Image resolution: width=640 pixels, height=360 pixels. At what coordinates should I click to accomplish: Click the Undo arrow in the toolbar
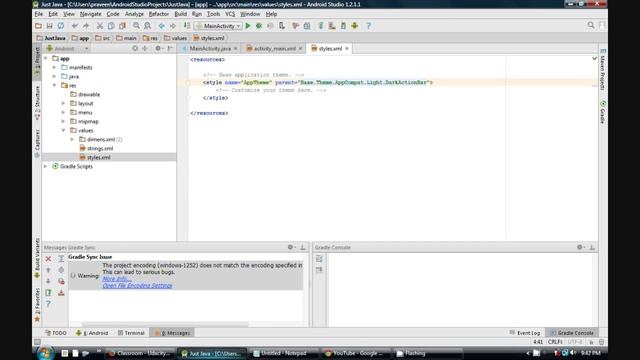pyautogui.click(x=75, y=26)
